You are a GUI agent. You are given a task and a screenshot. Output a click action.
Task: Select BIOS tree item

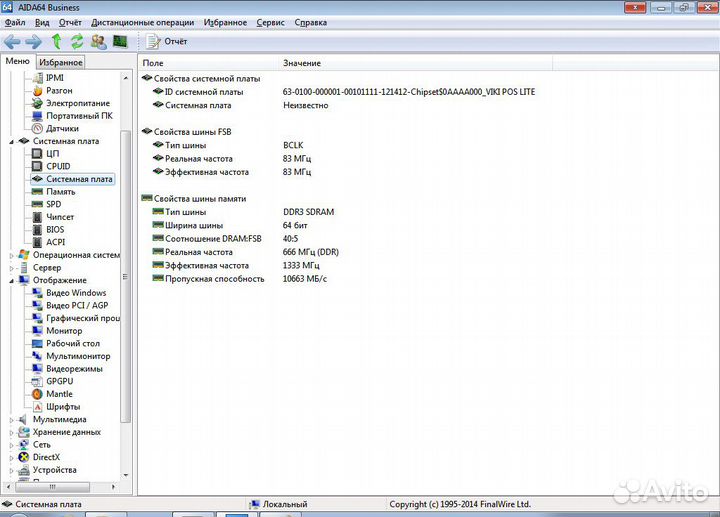coord(55,230)
